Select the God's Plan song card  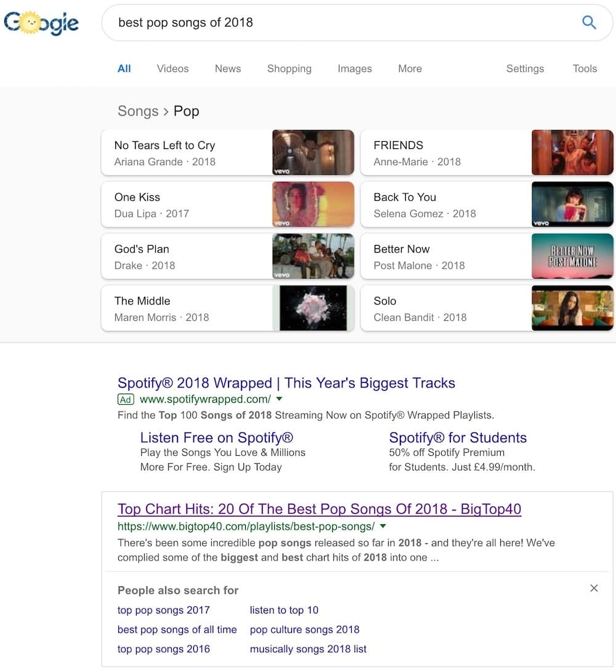[x=185, y=256]
